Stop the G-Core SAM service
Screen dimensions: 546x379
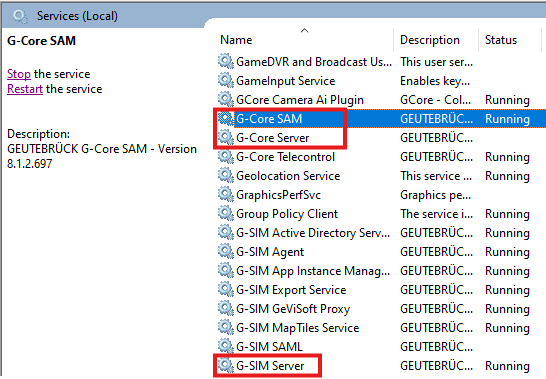click(19, 74)
